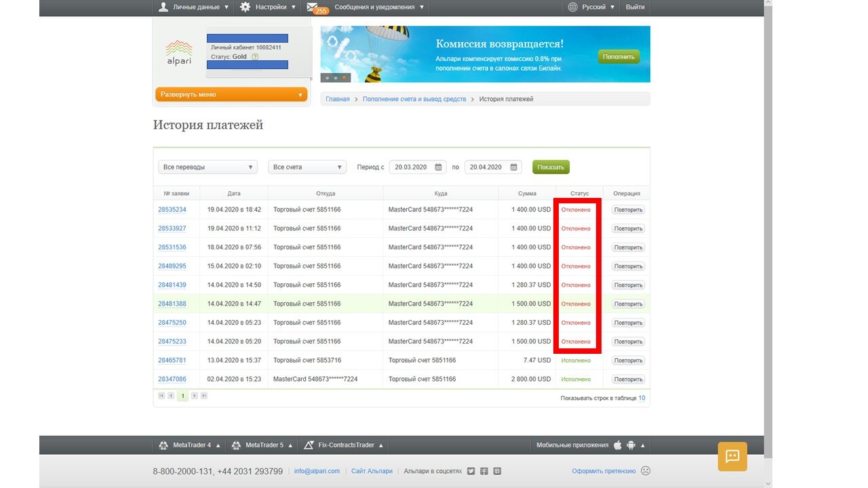Viewport: 868px width, 488px height.
Task: Open Личные данные menu
Action: (x=193, y=7)
